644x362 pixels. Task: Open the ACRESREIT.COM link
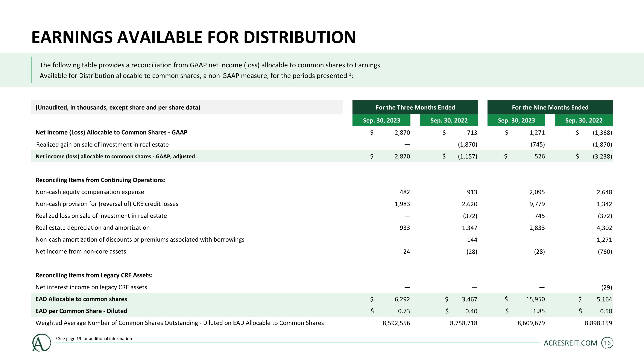pos(571,343)
